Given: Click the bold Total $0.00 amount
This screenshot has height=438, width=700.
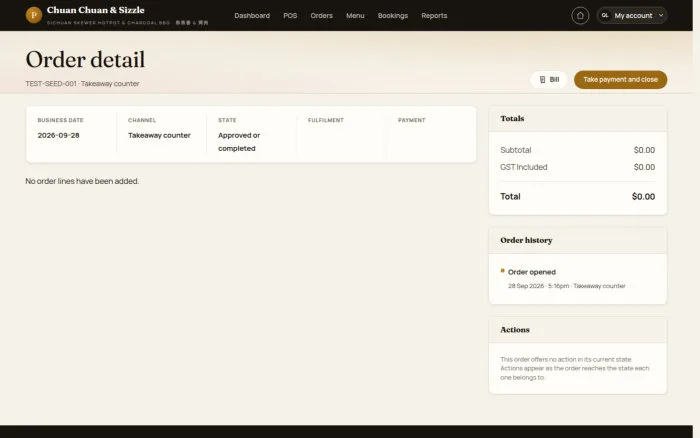Looking at the screenshot, I should 643,196.
